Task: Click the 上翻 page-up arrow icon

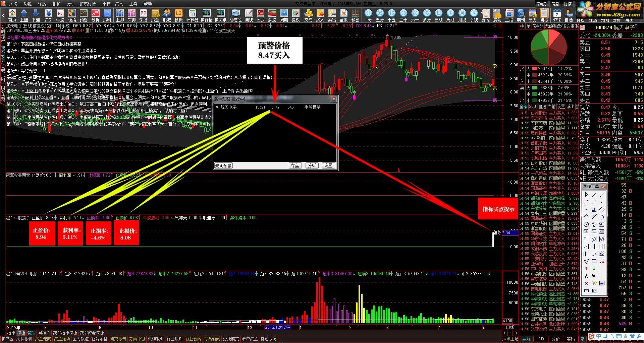Action: tap(24, 15)
